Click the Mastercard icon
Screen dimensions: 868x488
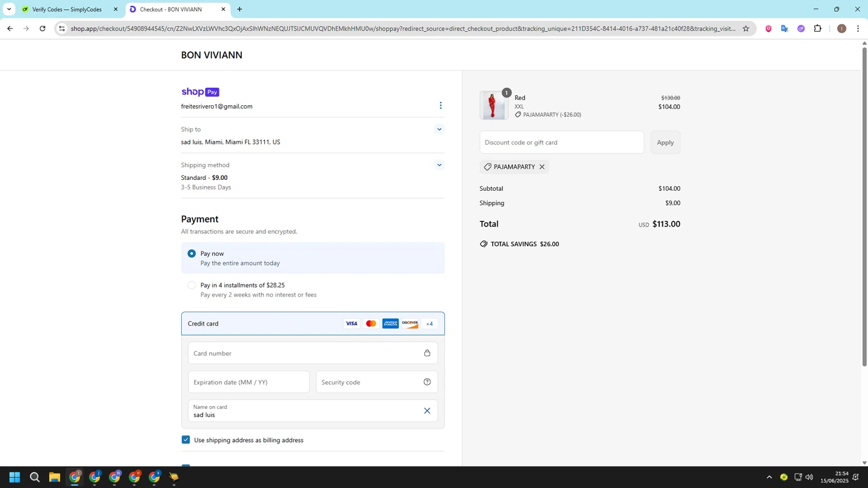point(371,324)
